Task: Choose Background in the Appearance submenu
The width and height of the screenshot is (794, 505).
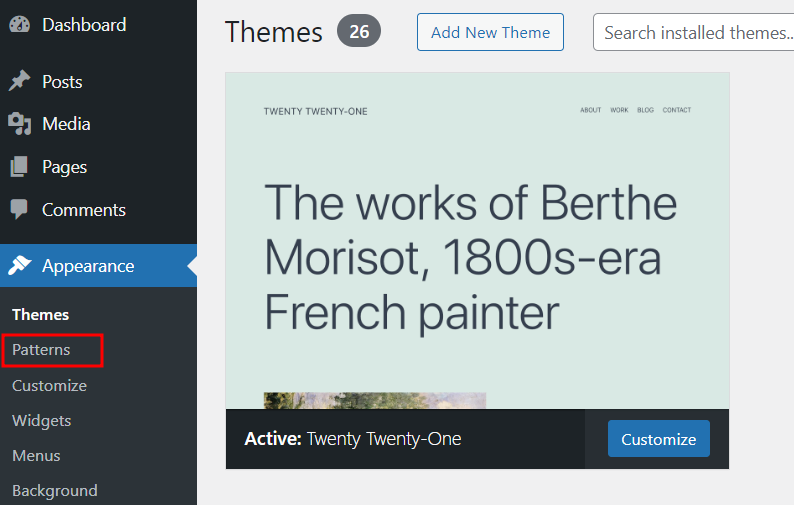Action: coord(54,491)
